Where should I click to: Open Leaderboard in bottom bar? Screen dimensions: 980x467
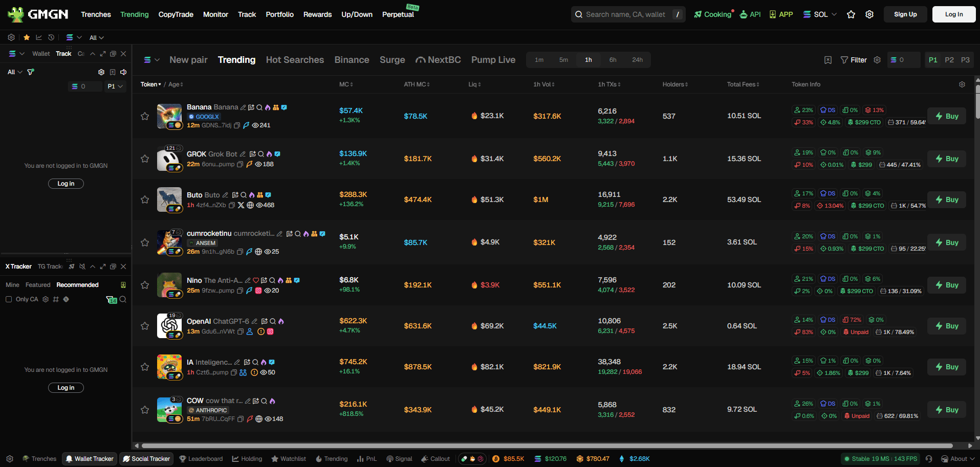[201, 459]
